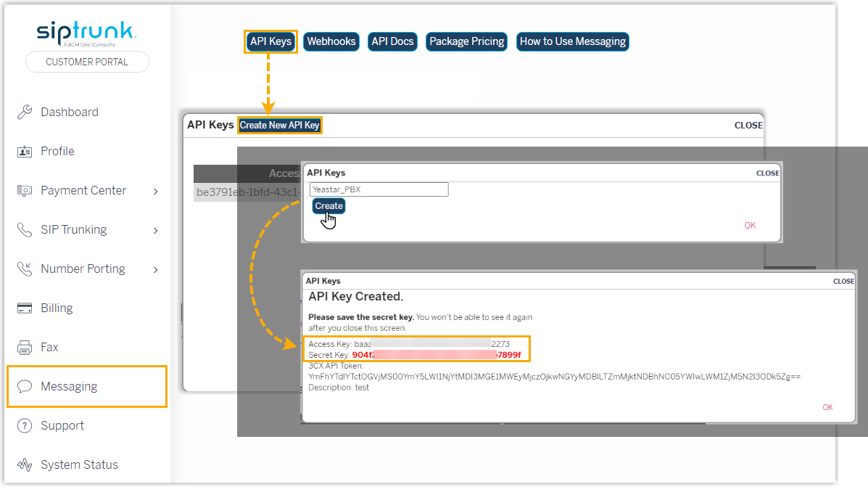Open the API Keys tab
The height and width of the screenshot is (487, 868).
(x=270, y=41)
